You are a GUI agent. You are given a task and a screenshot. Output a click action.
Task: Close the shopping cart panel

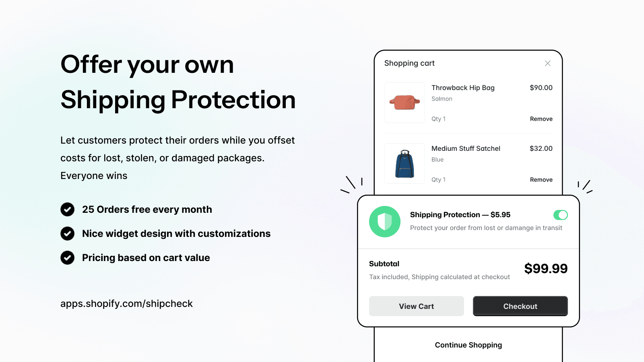(547, 64)
